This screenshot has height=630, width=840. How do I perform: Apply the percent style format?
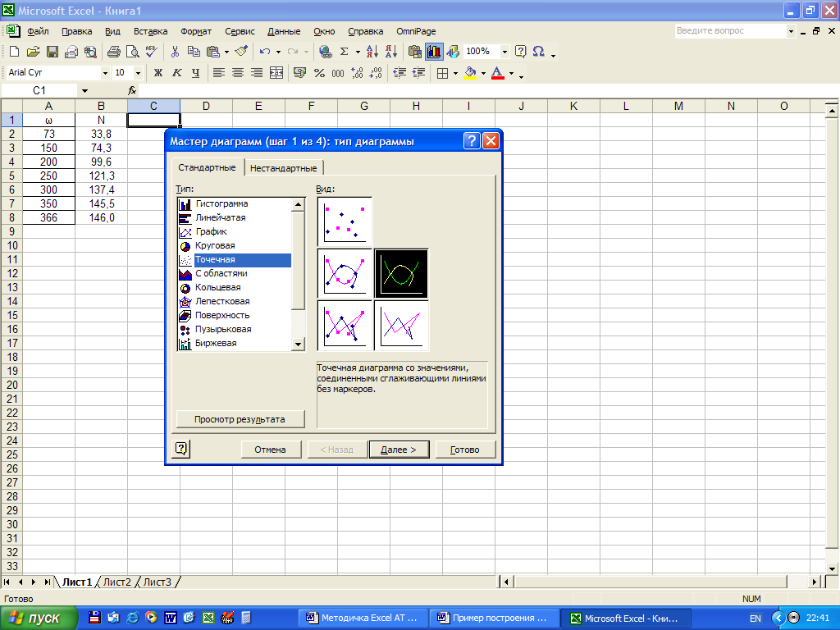coord(319,73)
